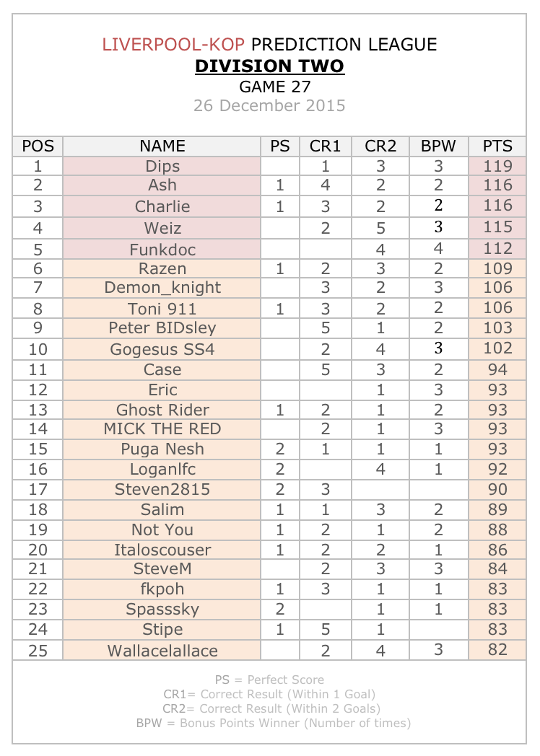Screen dimensions: 540x756
Task: Select the DIVISION TWO heading
Action: click(x=269, y=66)
